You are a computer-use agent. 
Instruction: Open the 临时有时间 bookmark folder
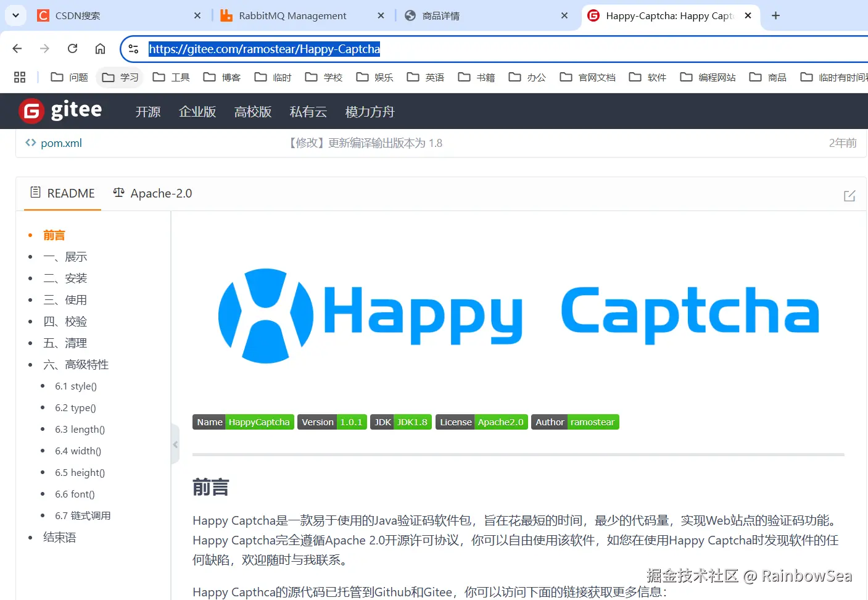(x=833, y=77)
